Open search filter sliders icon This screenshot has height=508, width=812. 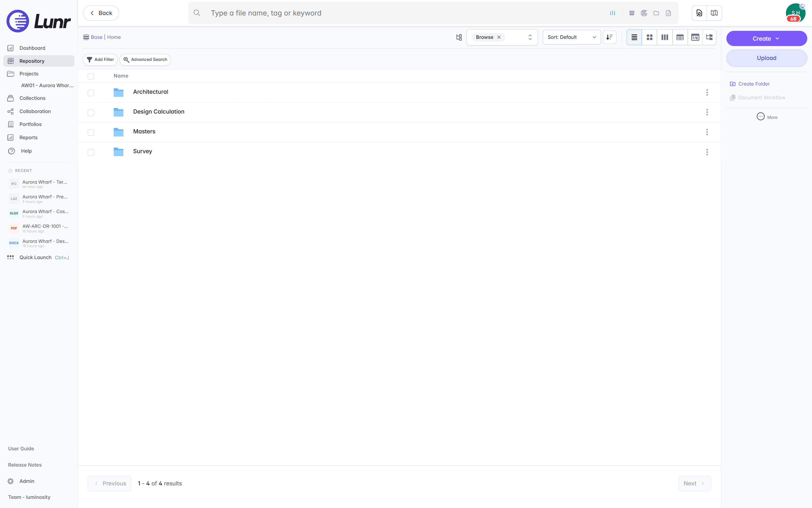pos(612,13)
